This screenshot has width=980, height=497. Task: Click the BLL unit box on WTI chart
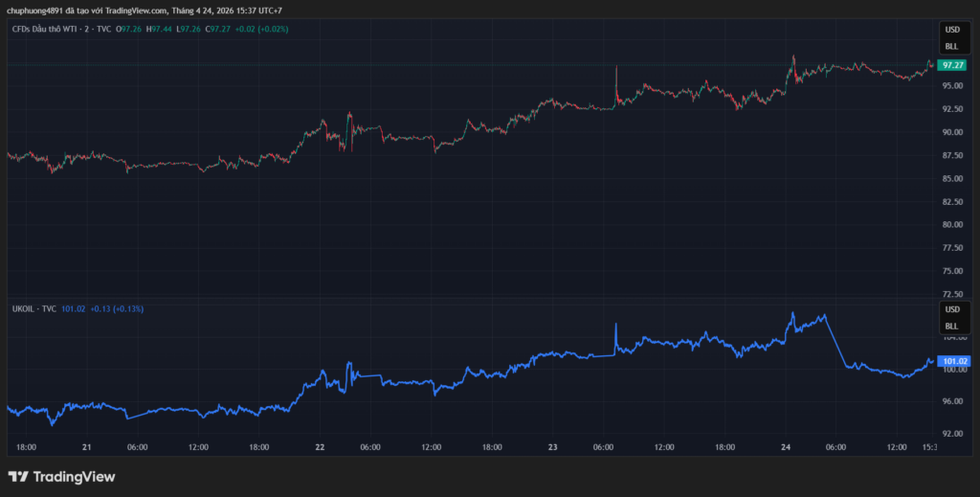coord(951,46)
